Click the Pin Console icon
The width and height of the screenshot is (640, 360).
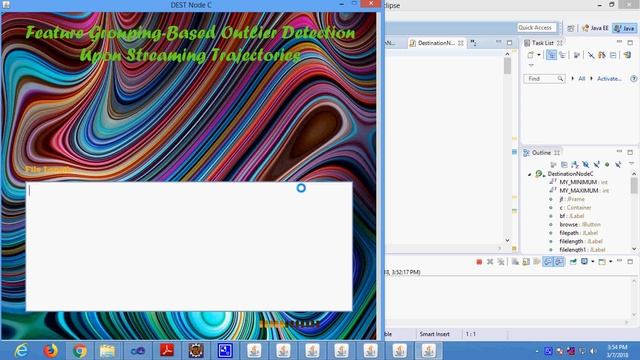(573, 262)
